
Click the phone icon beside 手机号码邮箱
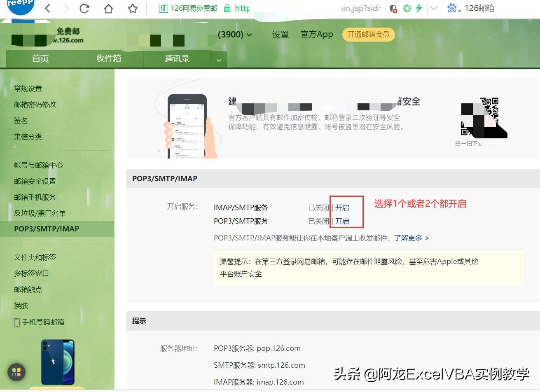point(16,322)
